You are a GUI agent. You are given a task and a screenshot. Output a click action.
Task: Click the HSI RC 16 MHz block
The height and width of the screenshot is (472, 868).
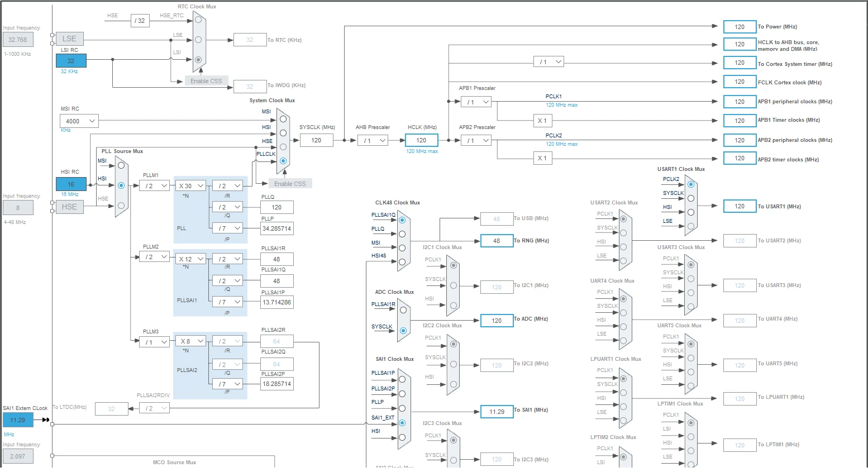[71, 184]
